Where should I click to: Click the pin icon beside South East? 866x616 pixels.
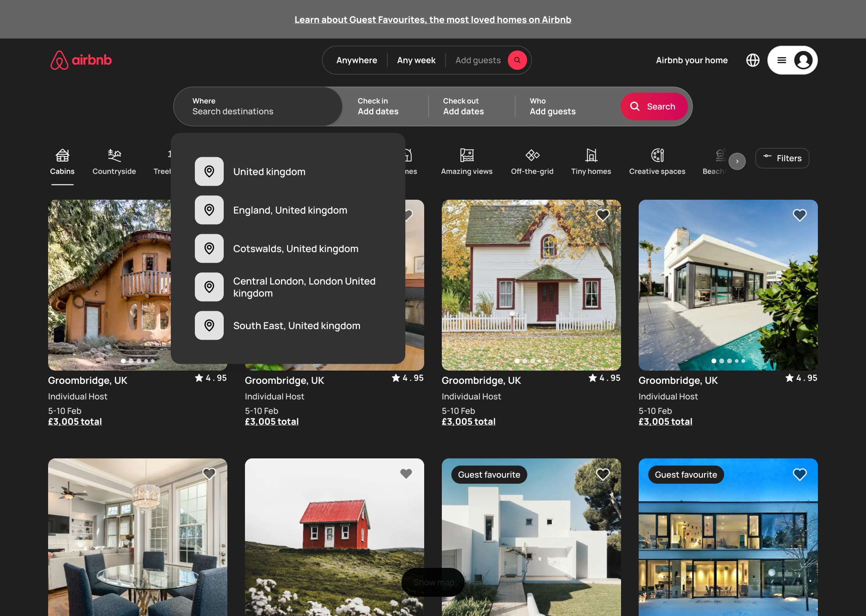click(x=209, y=325)
